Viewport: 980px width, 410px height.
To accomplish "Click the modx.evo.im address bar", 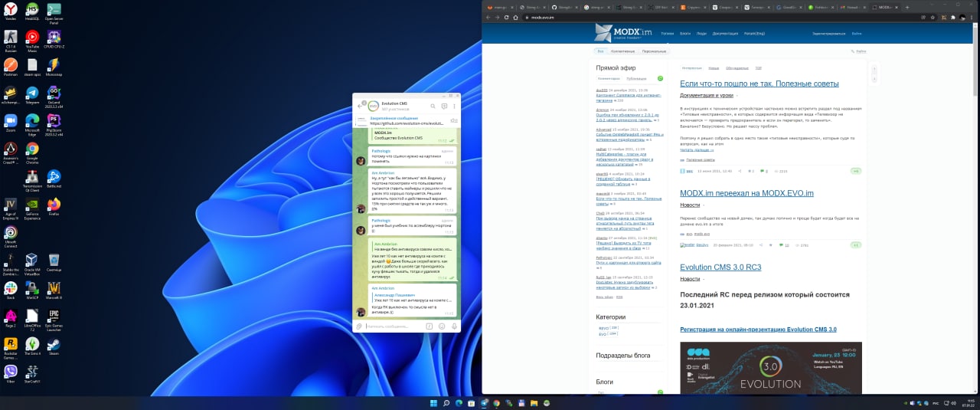I will pos(720,17).
